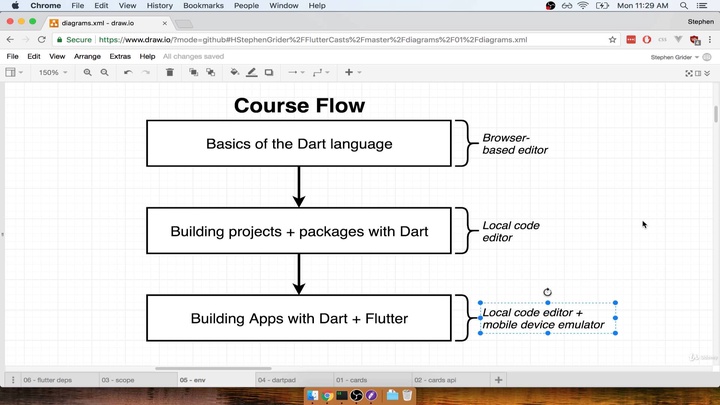Undo the last diagram change
The image size is (720, 405).
[128, 72]
